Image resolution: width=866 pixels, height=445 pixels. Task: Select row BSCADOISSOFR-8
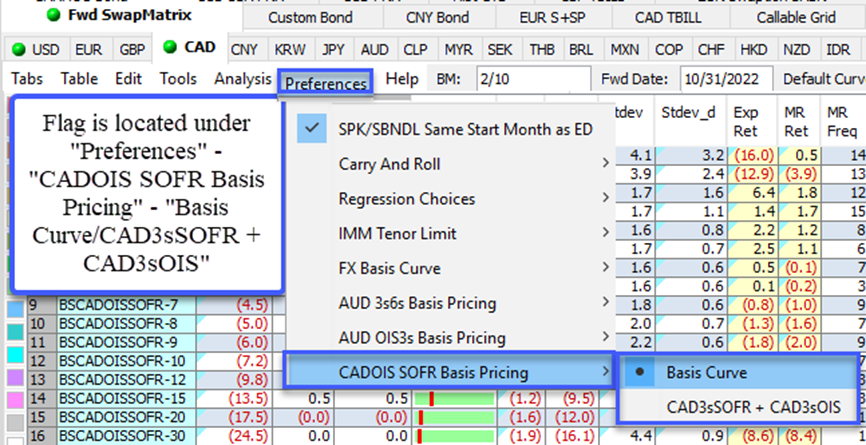click(x=126, y=324)
